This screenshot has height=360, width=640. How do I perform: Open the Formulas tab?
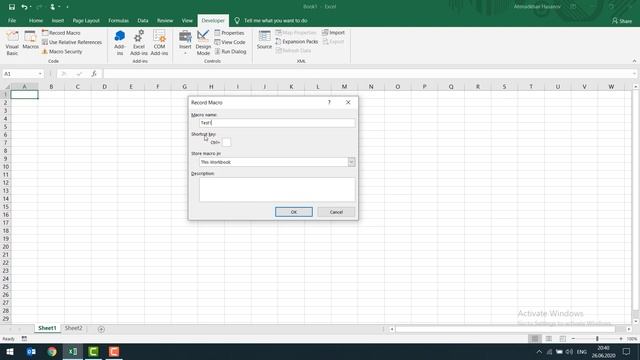pyautogui.click(x=118, y=20)
